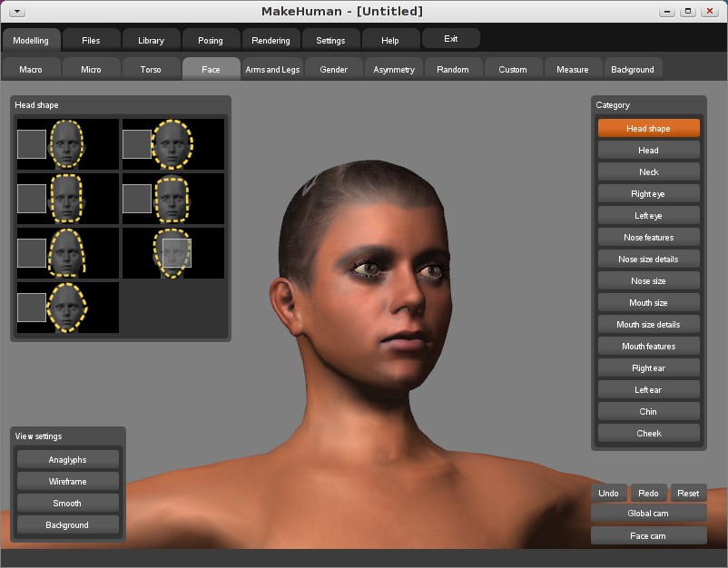
Task: Select the Mouth features category
Action: pos(649,347)
